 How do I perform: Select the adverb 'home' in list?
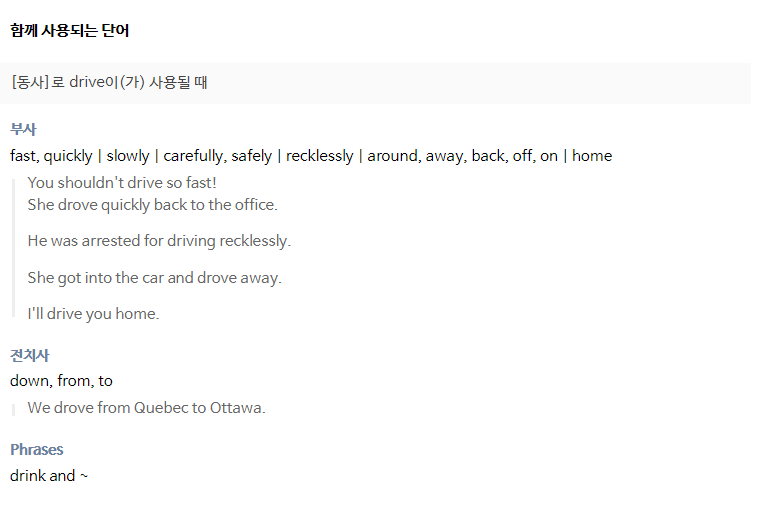(x=592, y=156)
